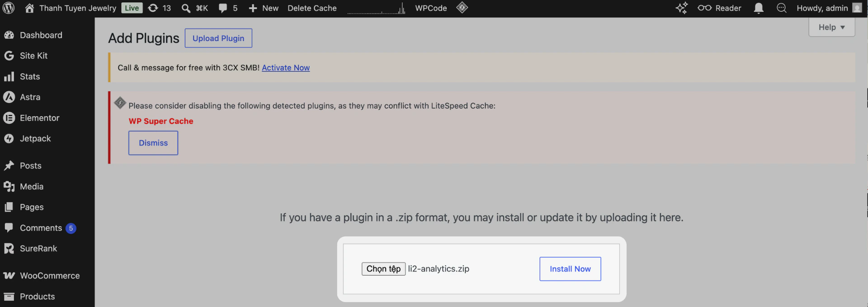The height and width of the screenshot is (307, 868).
Task: Open the Reader glasses icon
Action: coord(704,8)
